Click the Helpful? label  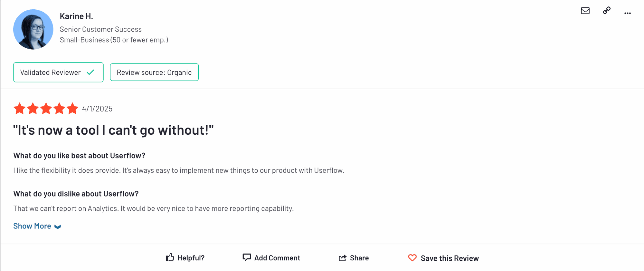[x=191, y=258]
